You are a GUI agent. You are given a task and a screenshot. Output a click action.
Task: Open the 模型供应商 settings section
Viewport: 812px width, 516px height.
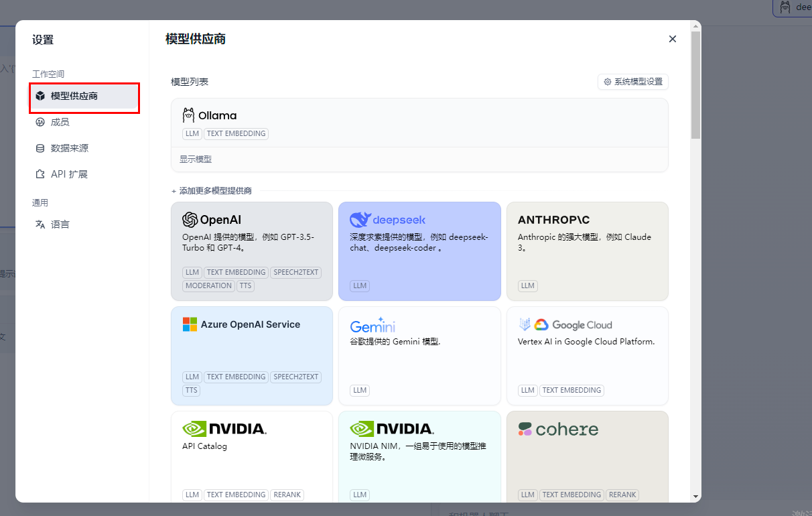tap(84, 96)
